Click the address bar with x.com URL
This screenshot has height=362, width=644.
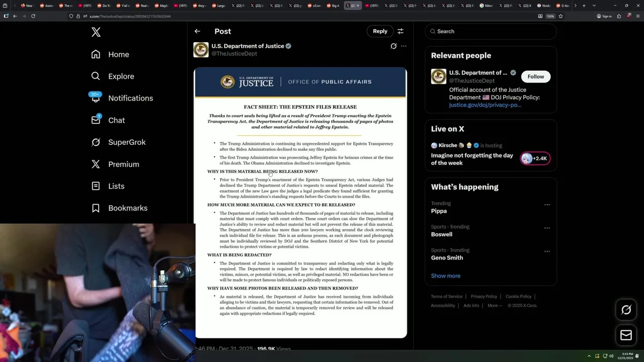(x=302, y=16)
